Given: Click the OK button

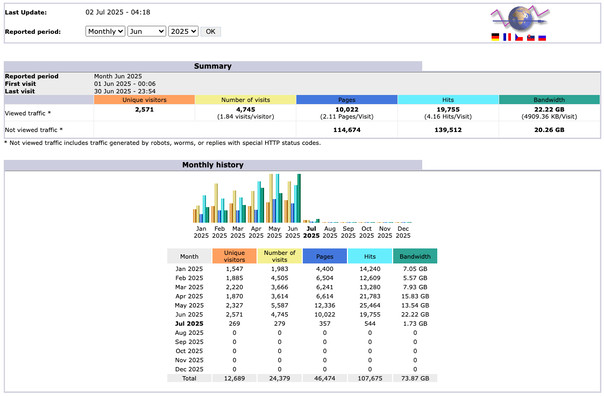Looking at the screenshot, I should (211, 32).
